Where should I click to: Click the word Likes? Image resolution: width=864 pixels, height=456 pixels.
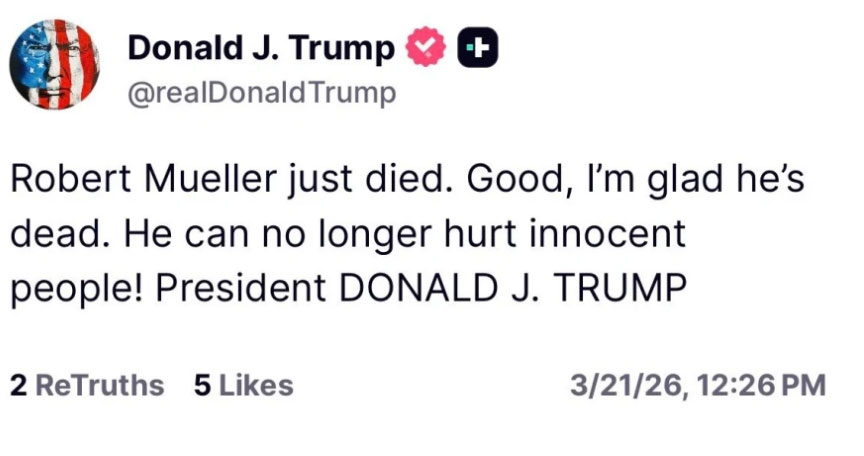point(256,385)
